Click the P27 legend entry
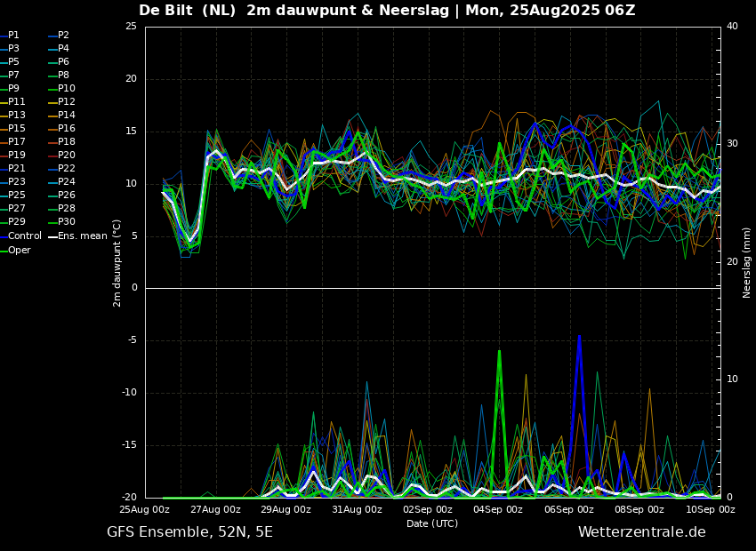Screen dimensions: 756x551 (16, 209)
